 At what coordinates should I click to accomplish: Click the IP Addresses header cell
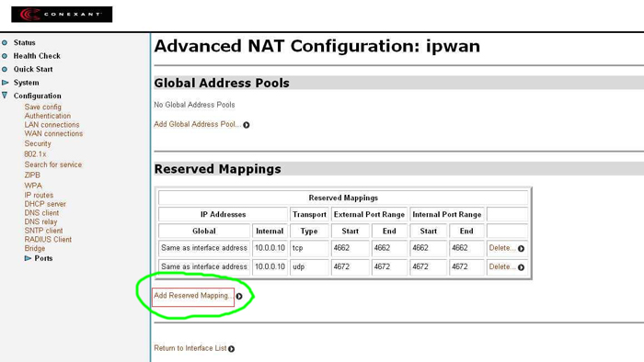tap(223, 214)
